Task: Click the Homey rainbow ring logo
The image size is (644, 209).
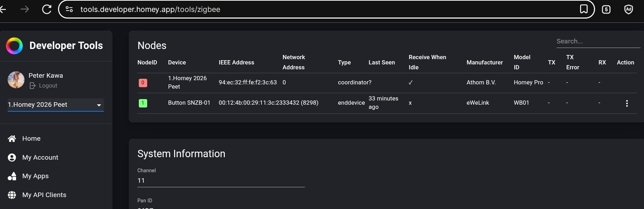Action: [14, 46]
